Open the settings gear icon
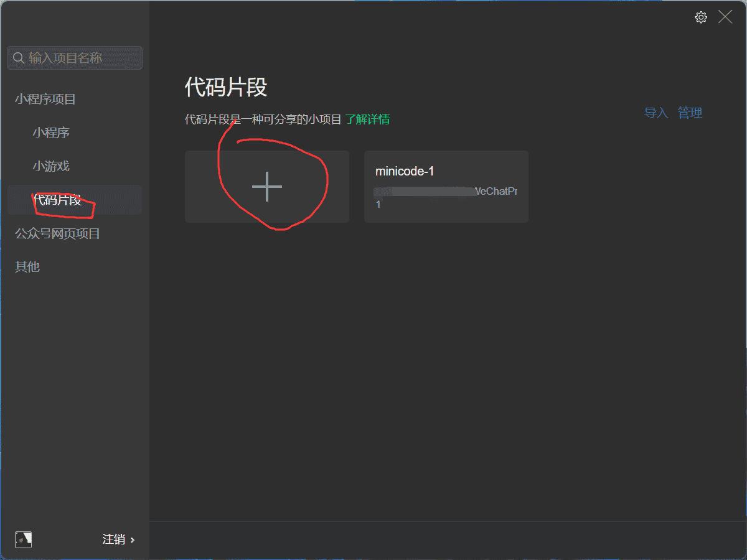The width and height of the screenshot is (747, 560). tap(701, 17)
